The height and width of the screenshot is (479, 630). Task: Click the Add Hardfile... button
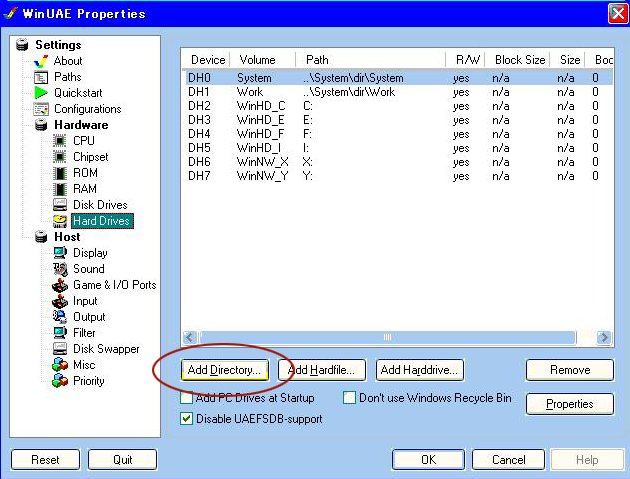tap(322, 370)
